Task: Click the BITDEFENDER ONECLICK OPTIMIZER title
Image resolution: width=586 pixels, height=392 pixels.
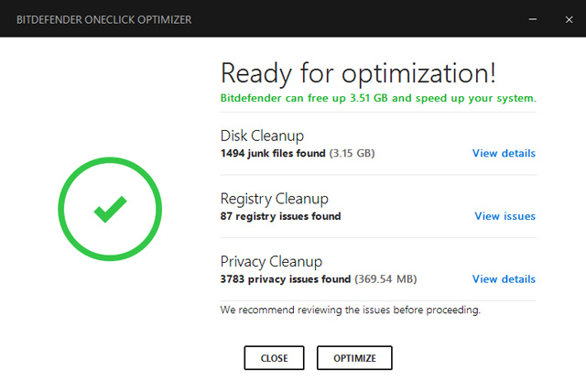Action: point(103,20)
